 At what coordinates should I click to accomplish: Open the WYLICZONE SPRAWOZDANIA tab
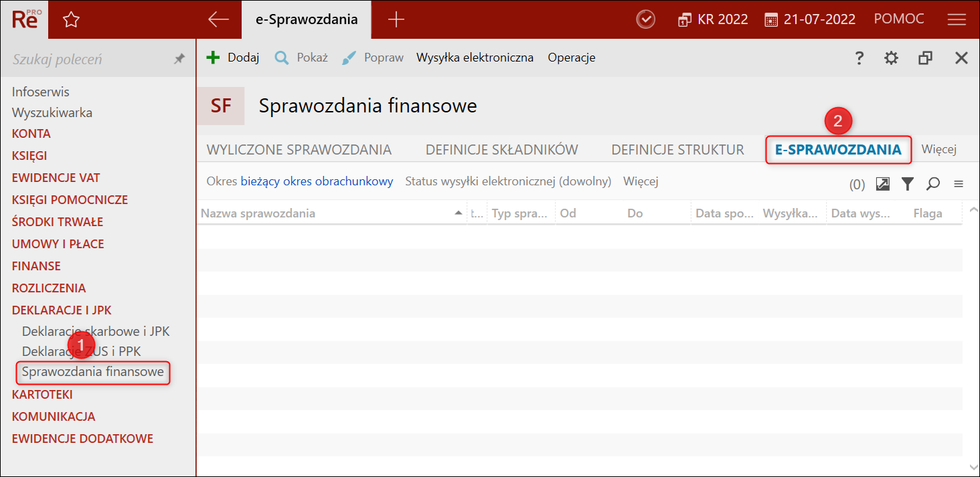pyautogui.click(x=299, y=150)
